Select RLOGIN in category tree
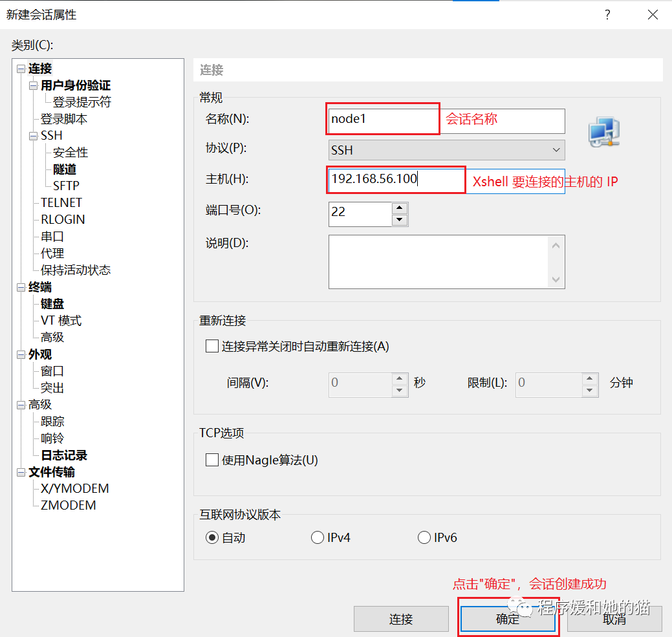 pos(63,219)
